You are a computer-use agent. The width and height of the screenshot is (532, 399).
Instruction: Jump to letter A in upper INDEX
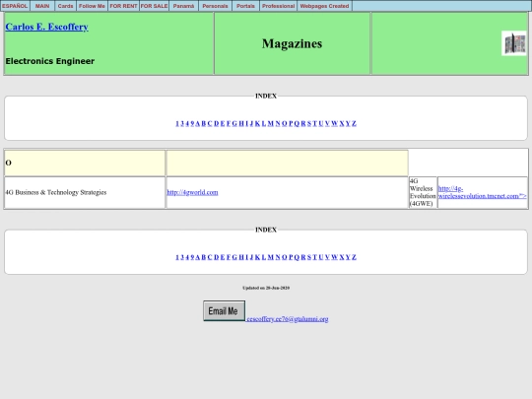click(198, 123)
